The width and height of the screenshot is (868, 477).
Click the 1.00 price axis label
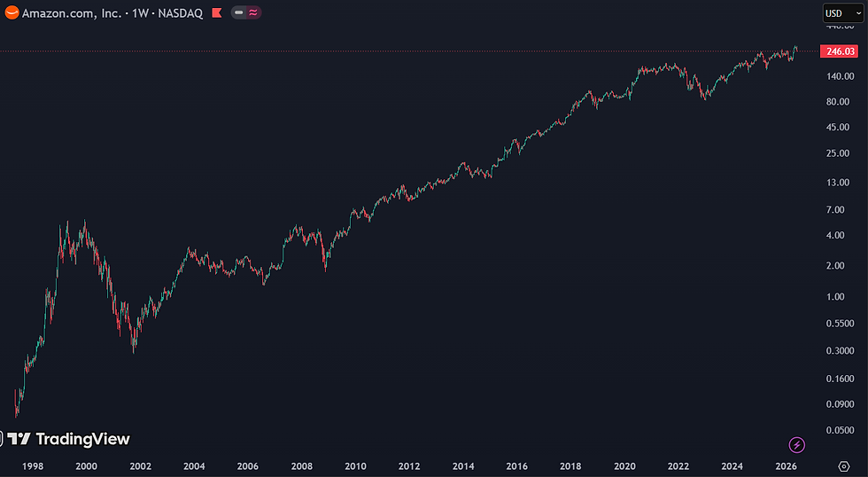coord(835,297)
